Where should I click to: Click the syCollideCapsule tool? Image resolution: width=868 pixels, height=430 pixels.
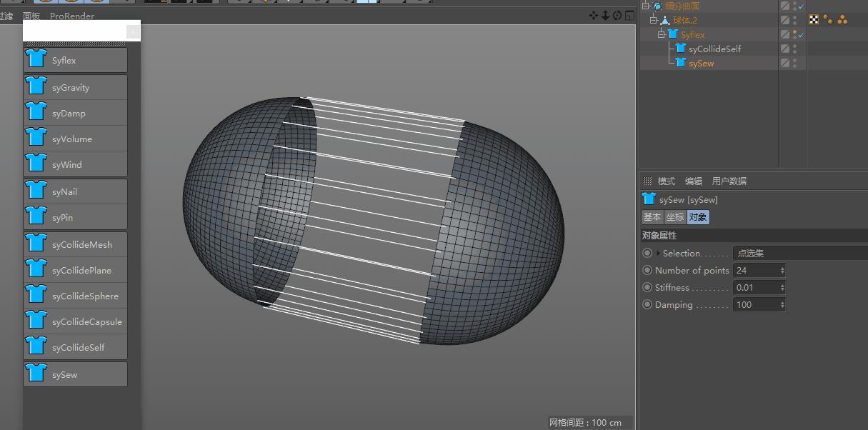coord(75,321)
